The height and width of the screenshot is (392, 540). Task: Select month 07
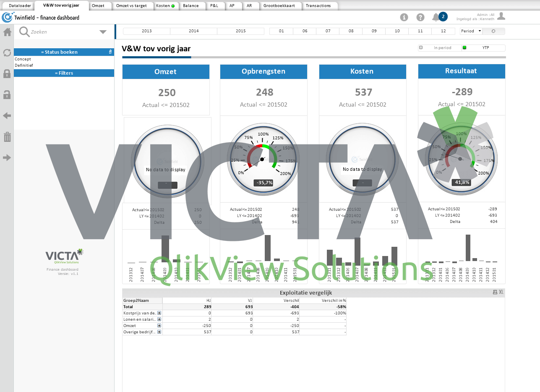(328, 31)
